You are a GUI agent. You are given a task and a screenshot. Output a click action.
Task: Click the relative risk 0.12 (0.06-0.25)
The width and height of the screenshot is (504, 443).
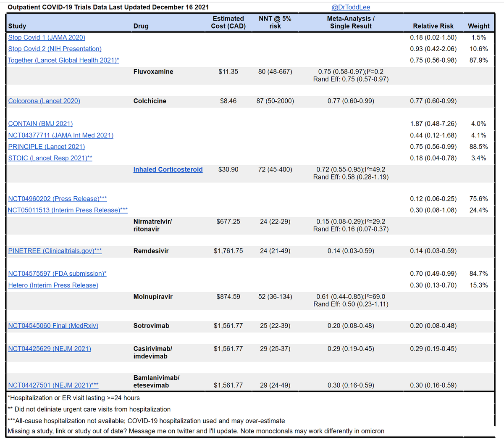433,199
